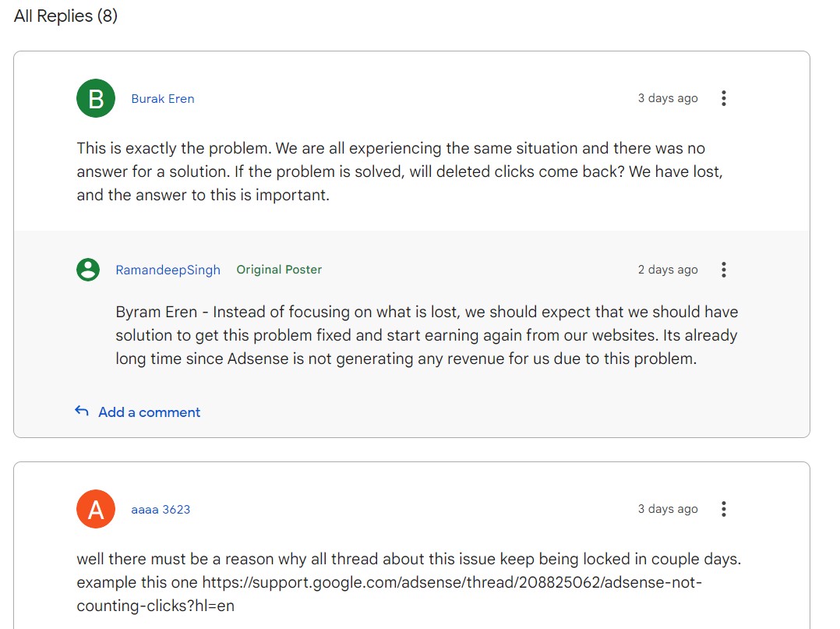840x629 pixels.
Task: Click RamandeepSingh's green person avatar icon
Action: 88,270
